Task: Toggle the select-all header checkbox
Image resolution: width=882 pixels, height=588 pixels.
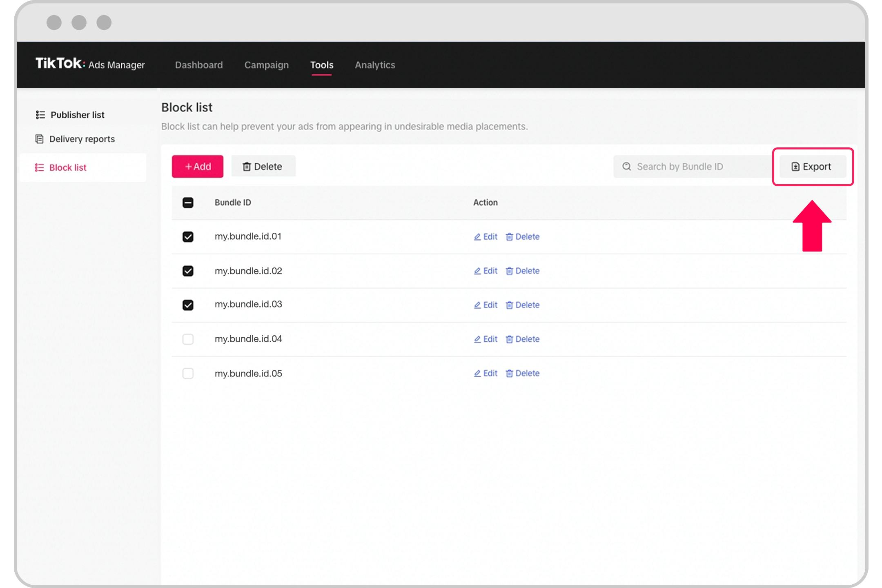Action: coord(188,203)
